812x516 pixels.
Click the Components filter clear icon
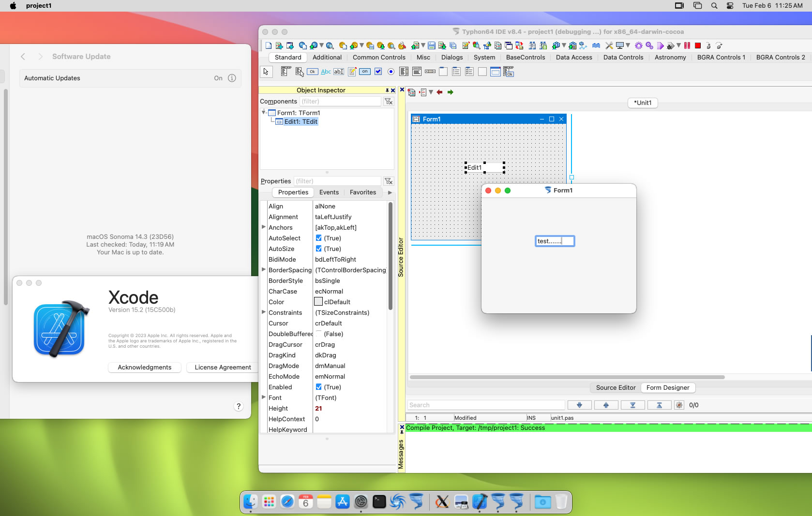(x=389, y=101)
